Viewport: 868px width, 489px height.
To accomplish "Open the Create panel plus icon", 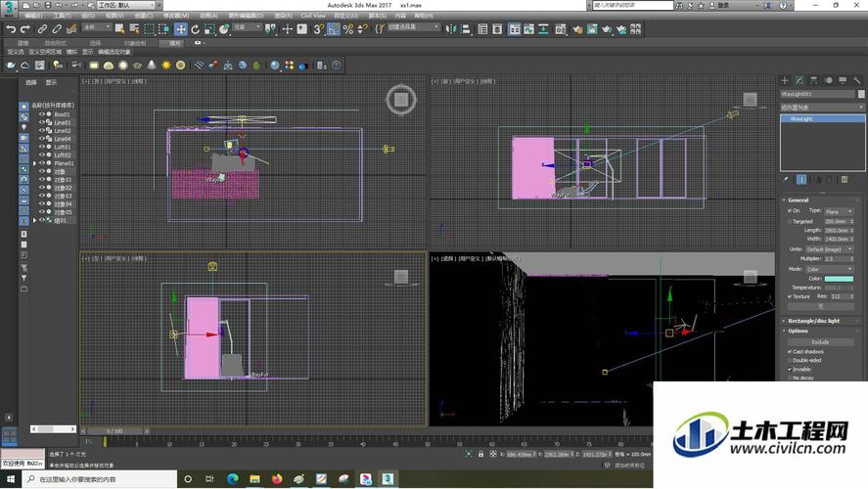I will click(786, 80).
